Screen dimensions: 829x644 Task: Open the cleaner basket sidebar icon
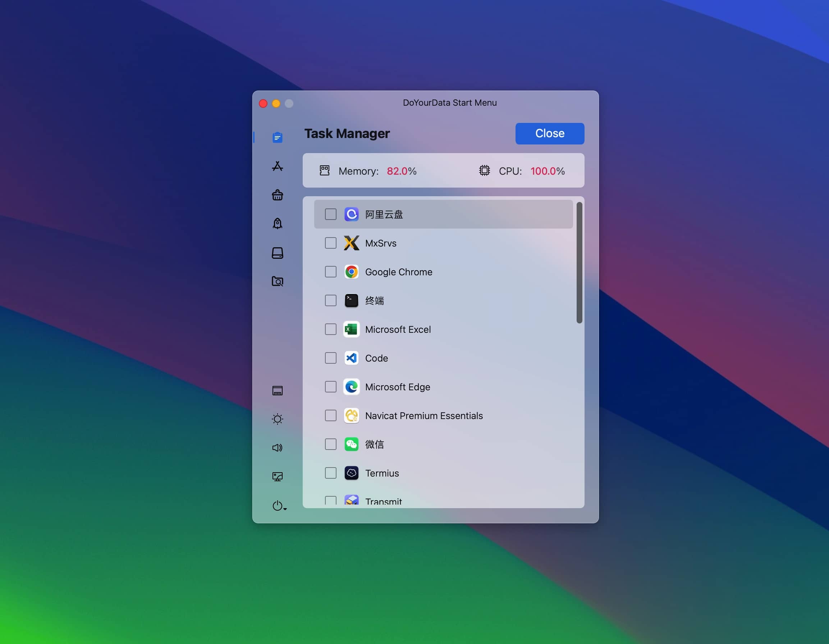click(278, 195)
